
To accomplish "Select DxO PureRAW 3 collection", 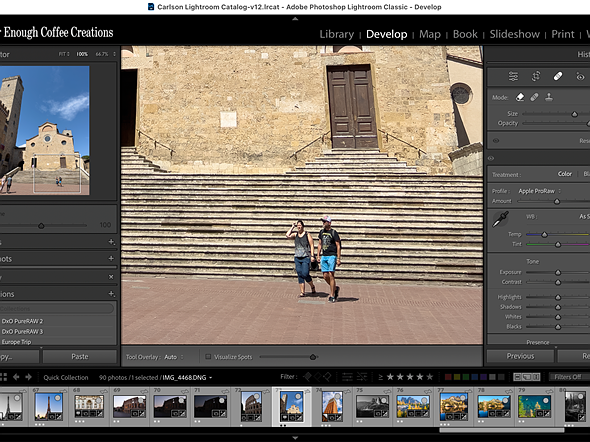I will click(22, 331).
